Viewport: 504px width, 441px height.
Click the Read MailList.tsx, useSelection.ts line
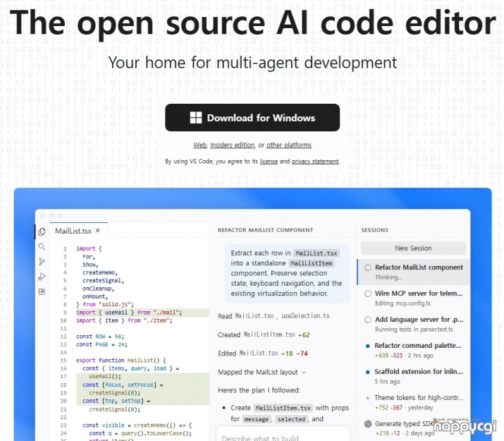[273, 316]
